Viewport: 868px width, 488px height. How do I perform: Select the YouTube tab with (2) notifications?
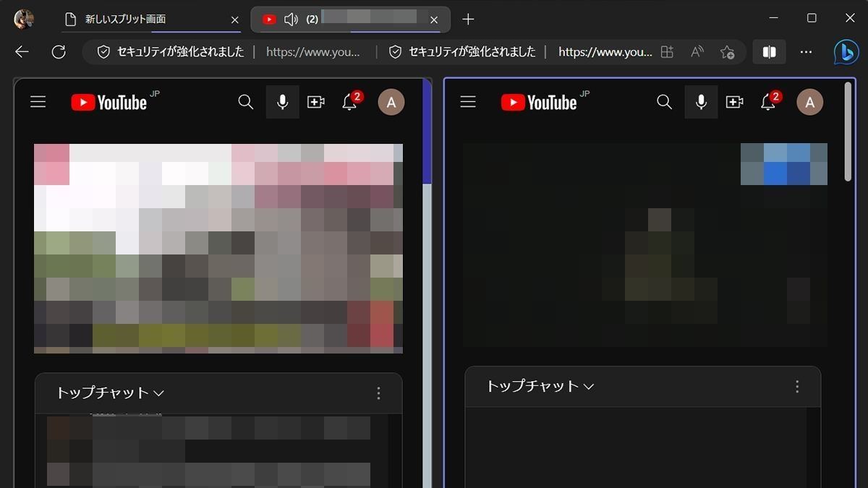click(x=350, y=20)
